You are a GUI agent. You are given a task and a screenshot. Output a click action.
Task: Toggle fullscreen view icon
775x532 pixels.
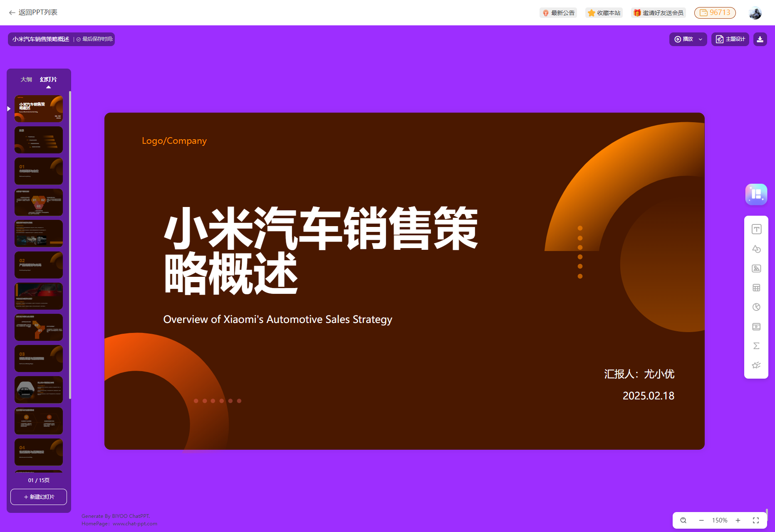tap(756, 520)
